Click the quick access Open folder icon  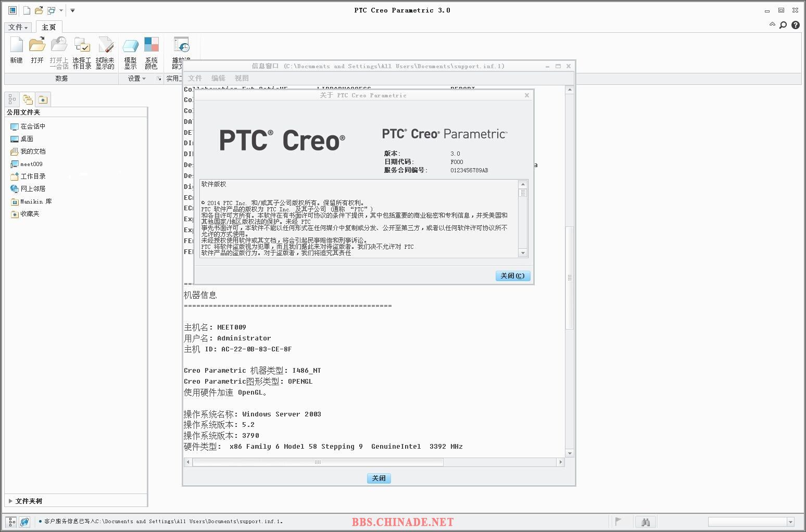click(x=39, y=10)
